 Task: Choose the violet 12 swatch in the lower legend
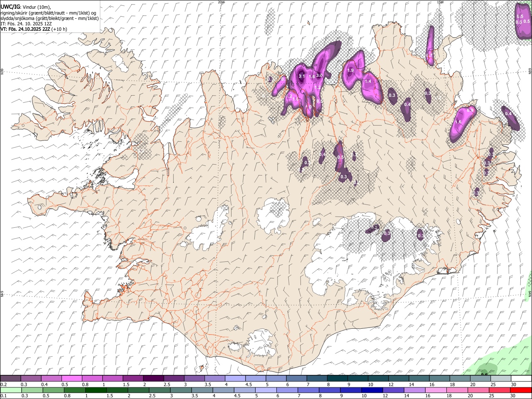coord(394,390)
